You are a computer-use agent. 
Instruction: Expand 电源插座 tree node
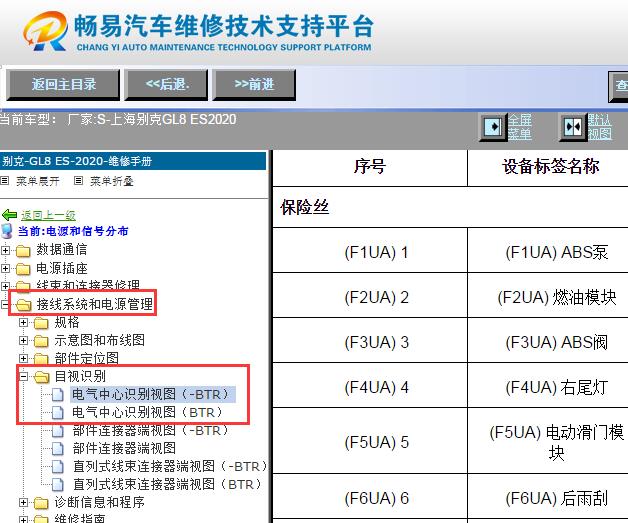pos(5,268)
